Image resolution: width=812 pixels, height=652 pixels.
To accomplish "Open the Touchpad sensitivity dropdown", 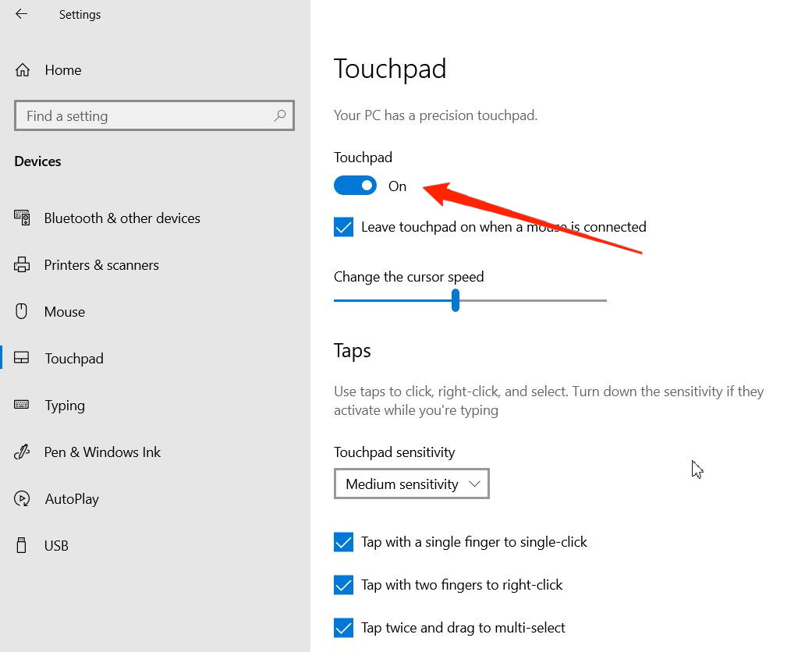I will click(411, 484).
